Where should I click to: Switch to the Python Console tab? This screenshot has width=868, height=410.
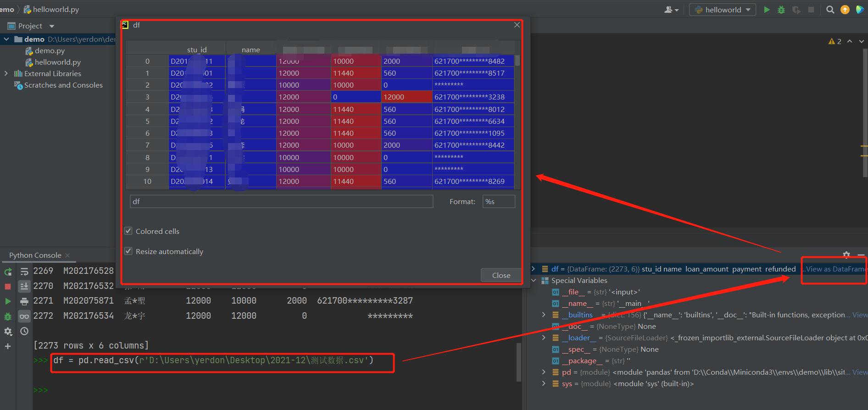click(x=35, y=255)
